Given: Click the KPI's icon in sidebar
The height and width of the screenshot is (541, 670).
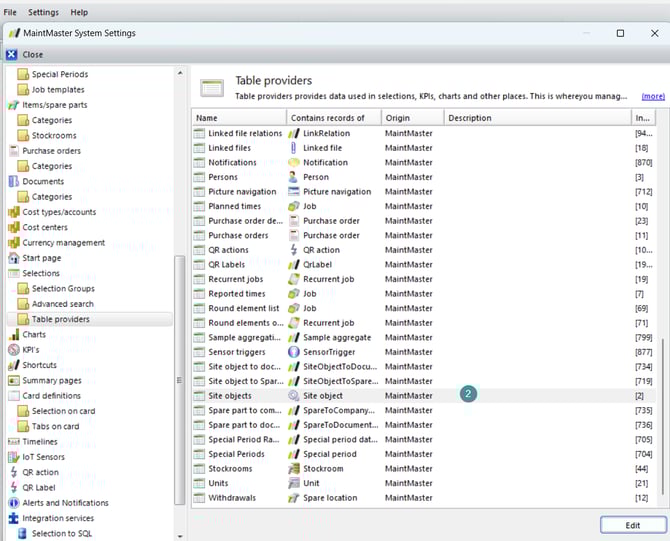Looking at the screenshot, I should point(14,350).
